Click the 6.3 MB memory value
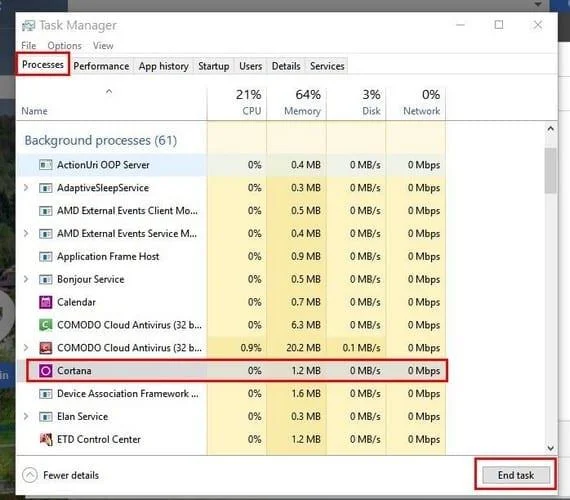Screen dimensions: 570x500 (306, 325)
